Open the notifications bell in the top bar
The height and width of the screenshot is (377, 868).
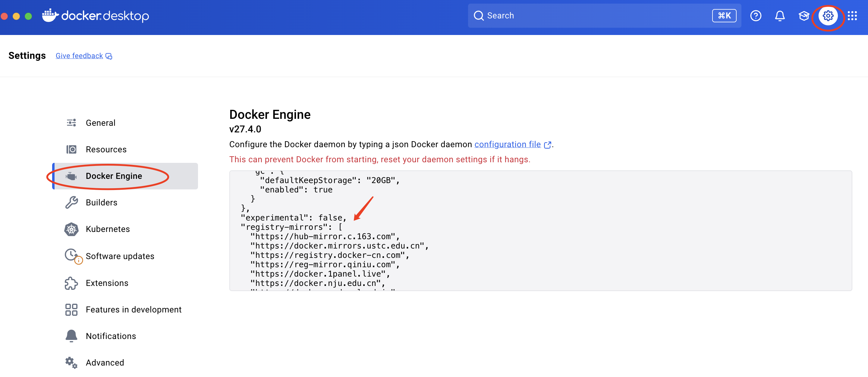(x=780, y=15)
